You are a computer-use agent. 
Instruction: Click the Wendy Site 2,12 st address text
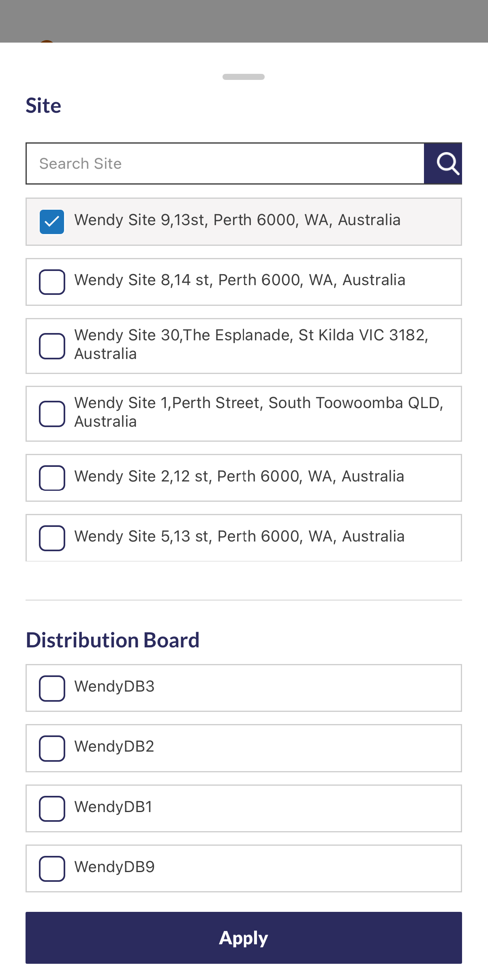click(x=239, y=476)
